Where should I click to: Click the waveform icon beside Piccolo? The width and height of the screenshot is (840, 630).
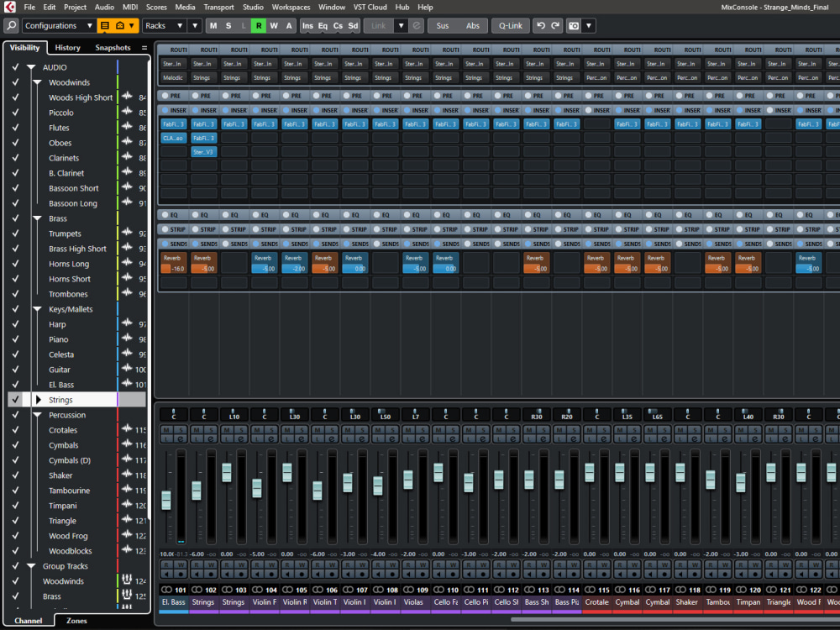(x=127, y=112)
